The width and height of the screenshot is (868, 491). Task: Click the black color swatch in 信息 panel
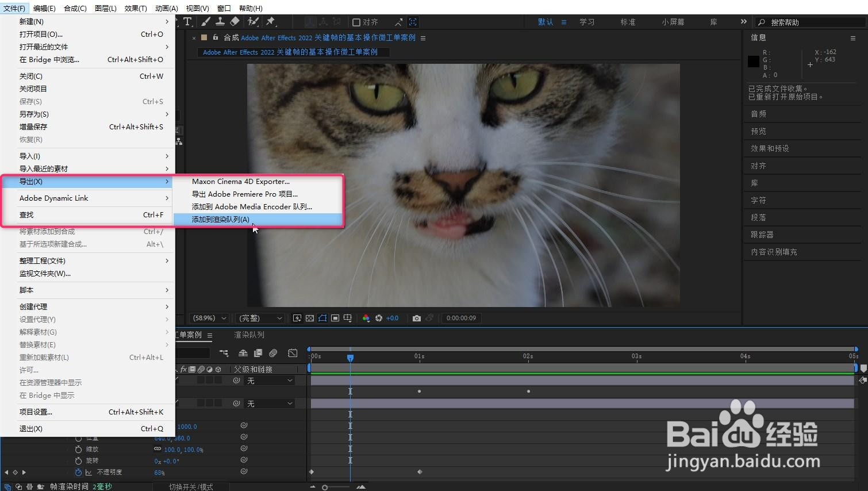click(x=754, y=62)
